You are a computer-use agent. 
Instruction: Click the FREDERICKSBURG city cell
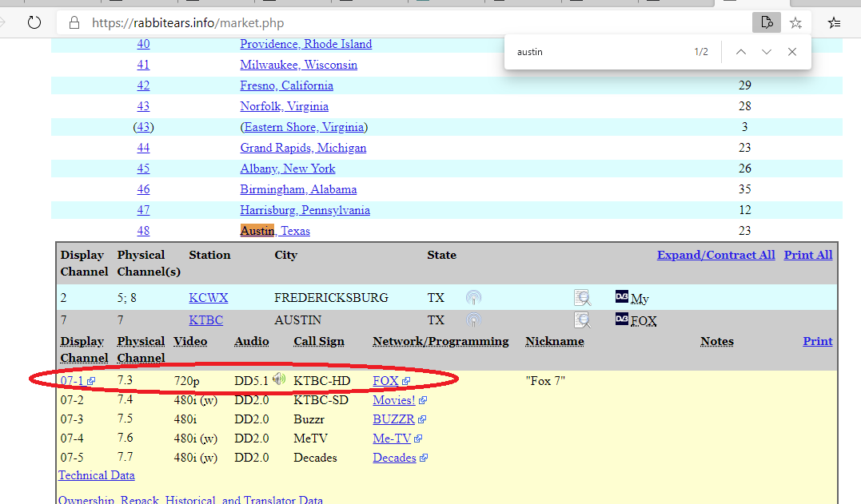[331, 298]
